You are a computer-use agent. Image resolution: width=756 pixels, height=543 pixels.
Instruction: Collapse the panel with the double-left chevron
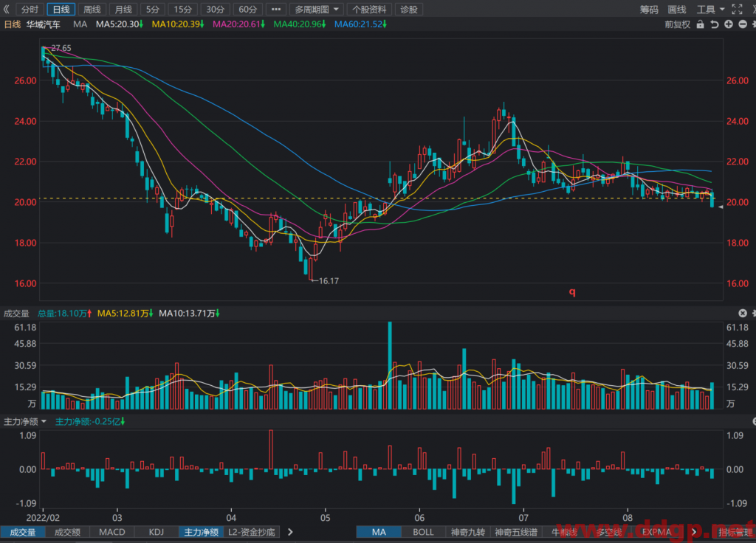coord(6,9)
